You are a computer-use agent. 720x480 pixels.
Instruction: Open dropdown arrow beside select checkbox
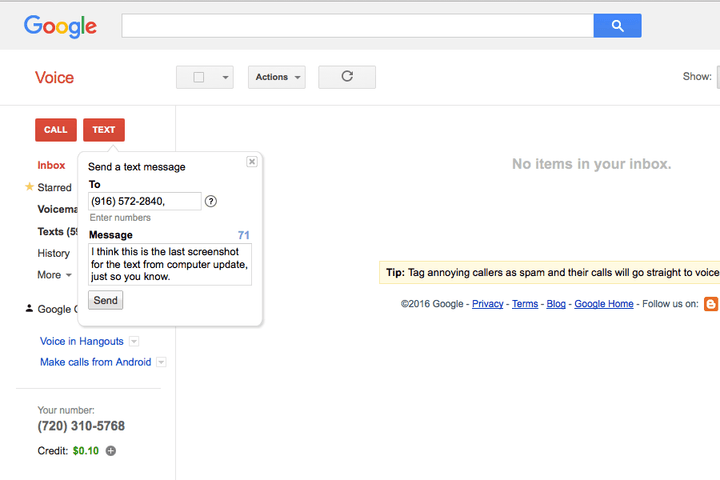click(x=225, y=77)
